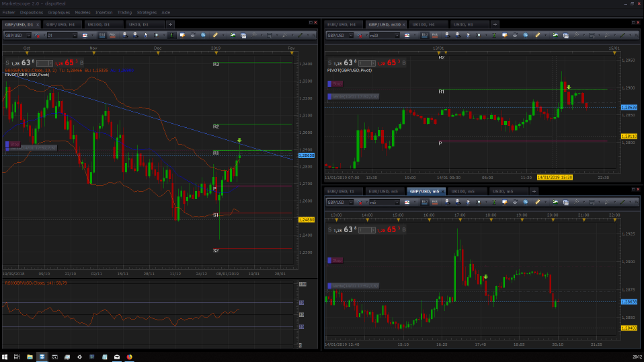The height and width of the screenshot is (362, 644).
Task: Toggle Bid price display in D1 chart toolbar
Action: (x=102, y=36)
